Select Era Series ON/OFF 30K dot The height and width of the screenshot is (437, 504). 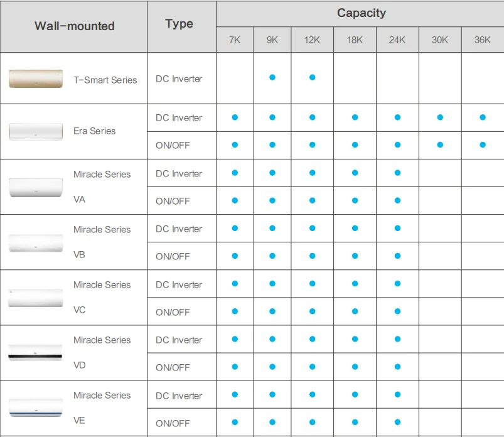pos(440,144)
